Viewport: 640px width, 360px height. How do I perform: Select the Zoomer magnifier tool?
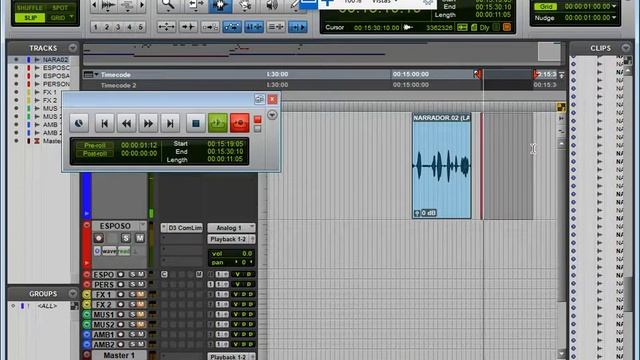[x=168, y=5]
